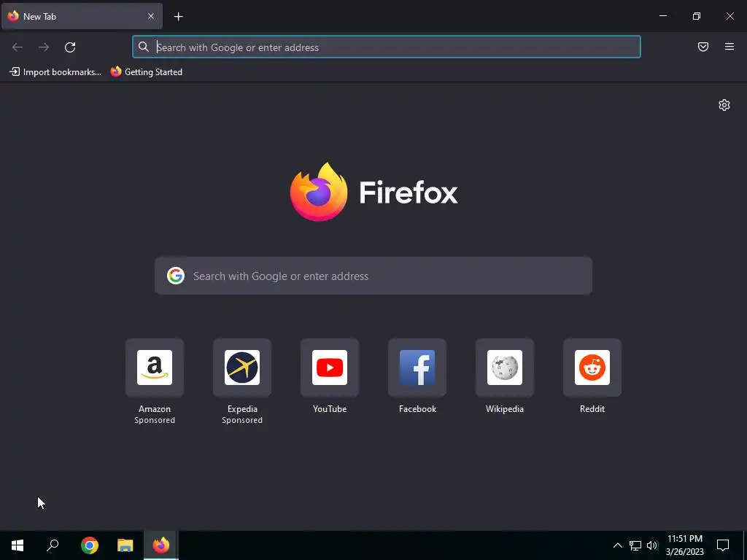Open Getting Started bookmark
This screenshot has width=747, height=560.
146,72
